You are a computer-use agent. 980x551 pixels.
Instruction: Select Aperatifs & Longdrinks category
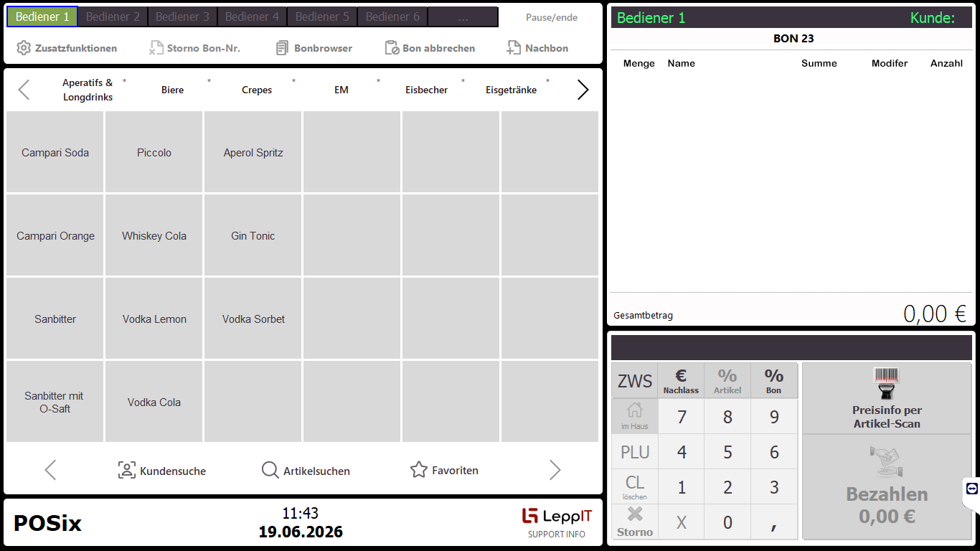click(x=88, y=90)
